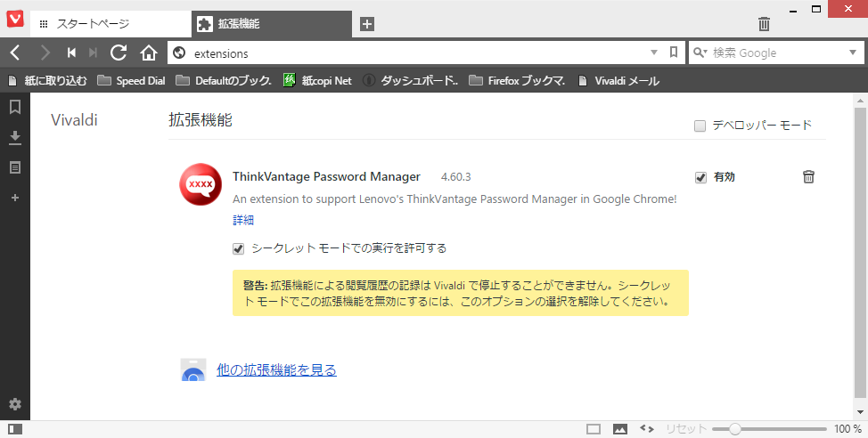Viewport: 868px width, 438px height.
Task: Maximize the browser window
Action: pyautogui.click(x=816, y=9)
